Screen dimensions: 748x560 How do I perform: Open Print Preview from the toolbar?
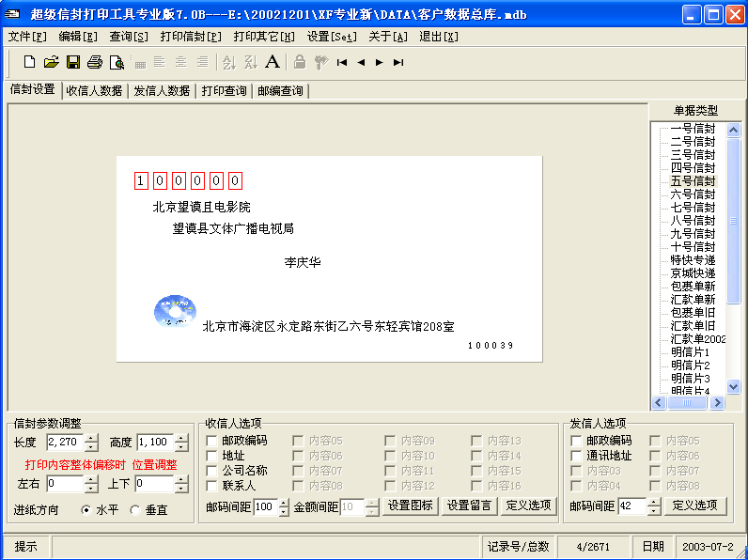[x=117, y=63]
